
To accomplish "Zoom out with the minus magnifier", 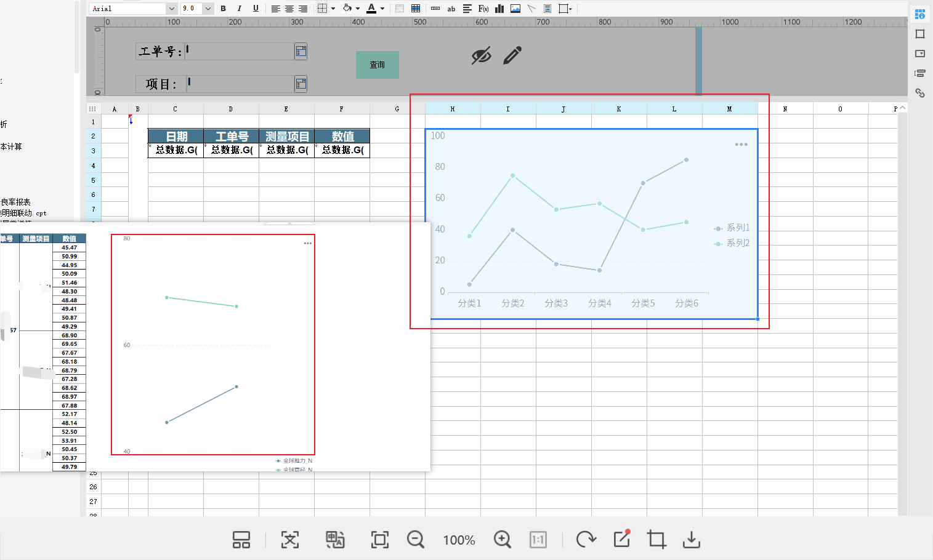I will point(416,540).
